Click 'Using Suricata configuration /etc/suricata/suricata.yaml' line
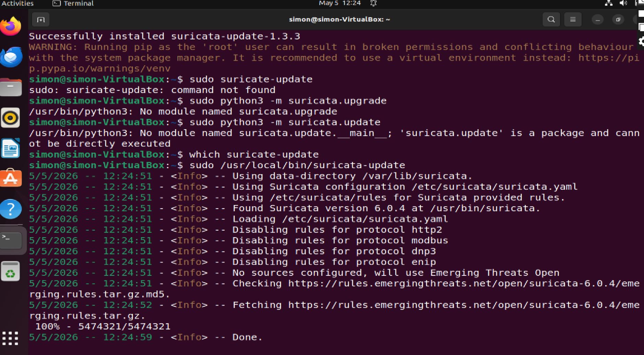The width and height of the screenshot is (644, 355). click(x=303, y=187)
